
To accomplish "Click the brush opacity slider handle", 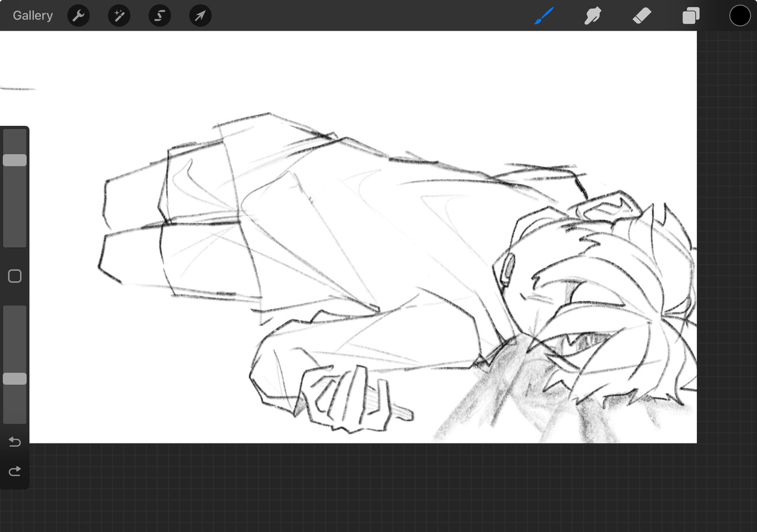I will click(x=15, y=379).
